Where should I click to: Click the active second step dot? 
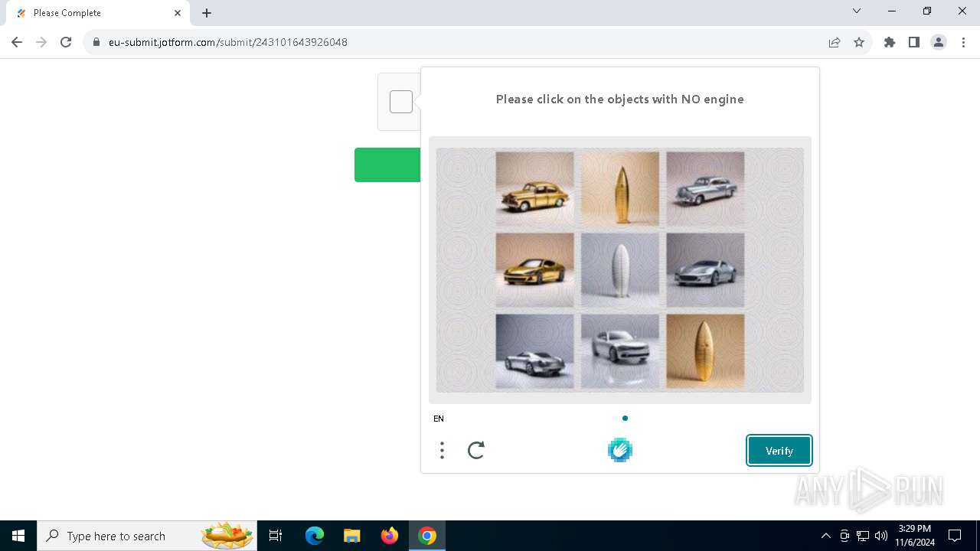626,419
